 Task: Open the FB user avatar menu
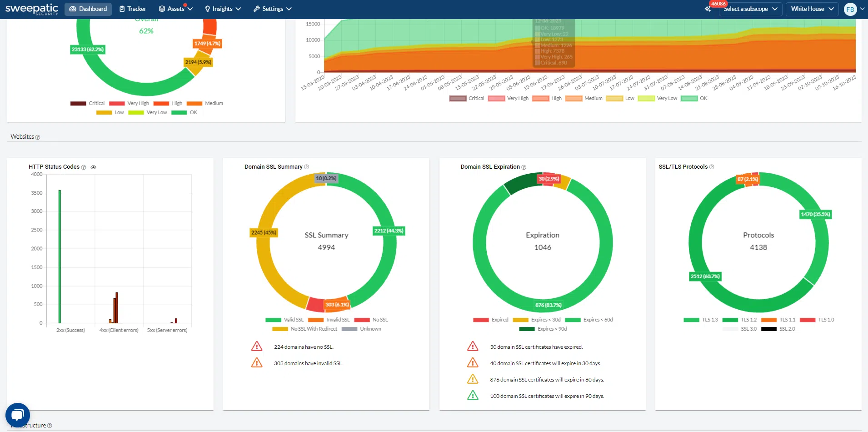click(850, 9)
